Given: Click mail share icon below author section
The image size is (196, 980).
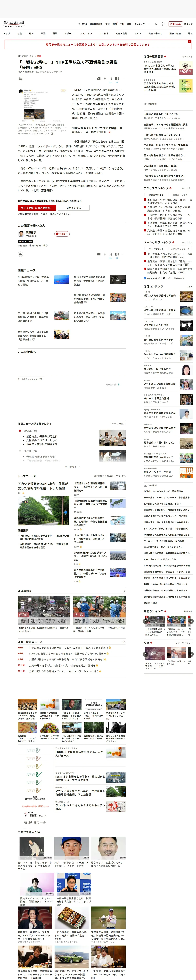Looking at the screenshot, I should tap(99, 254).
